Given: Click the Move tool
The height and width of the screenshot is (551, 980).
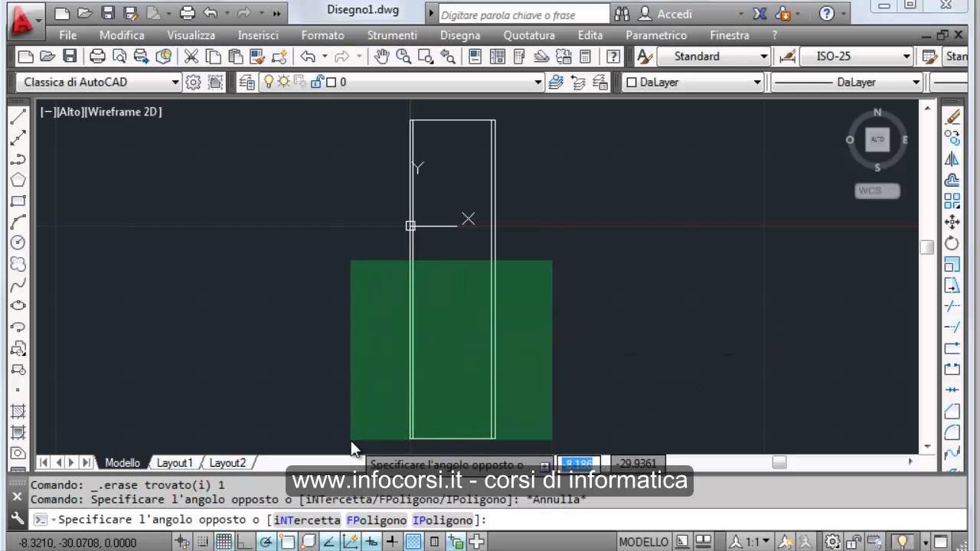Looking at the screenshot, I should [952, 222].
